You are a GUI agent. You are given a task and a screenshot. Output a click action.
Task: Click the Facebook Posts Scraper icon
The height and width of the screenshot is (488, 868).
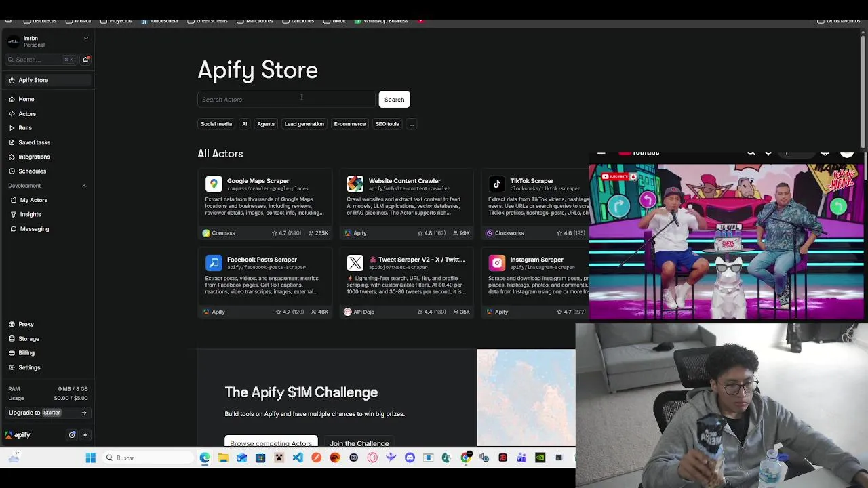tap(214, 262)
